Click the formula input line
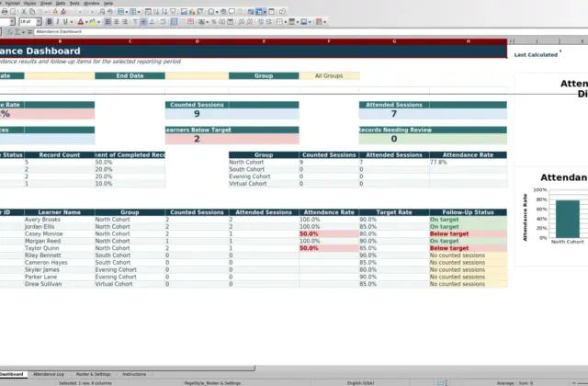 tap(311, 32)
